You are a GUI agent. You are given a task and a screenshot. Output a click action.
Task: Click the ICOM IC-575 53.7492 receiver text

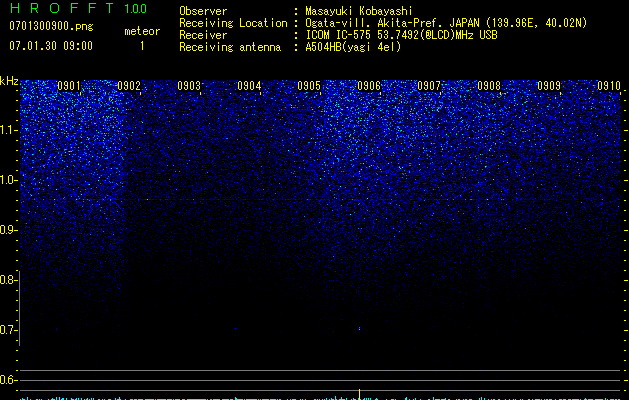(x=401, y=35)
